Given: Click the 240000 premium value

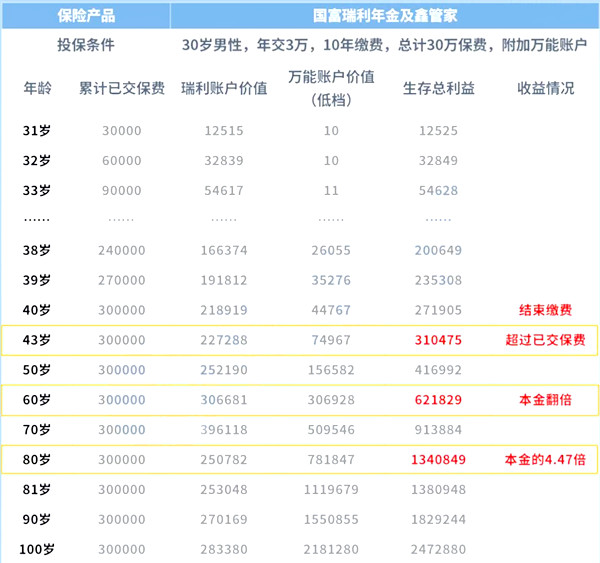Looking at the screenshot, I should click(122, 250).
